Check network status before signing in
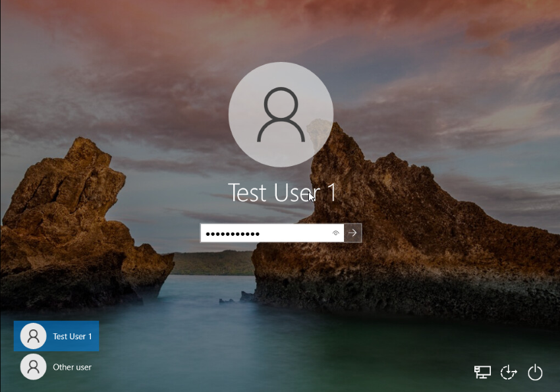 tap(482, 372)
